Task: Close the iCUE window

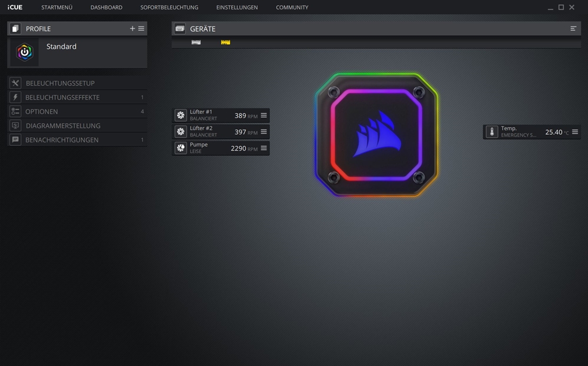Action: click(x=572, y=7)
